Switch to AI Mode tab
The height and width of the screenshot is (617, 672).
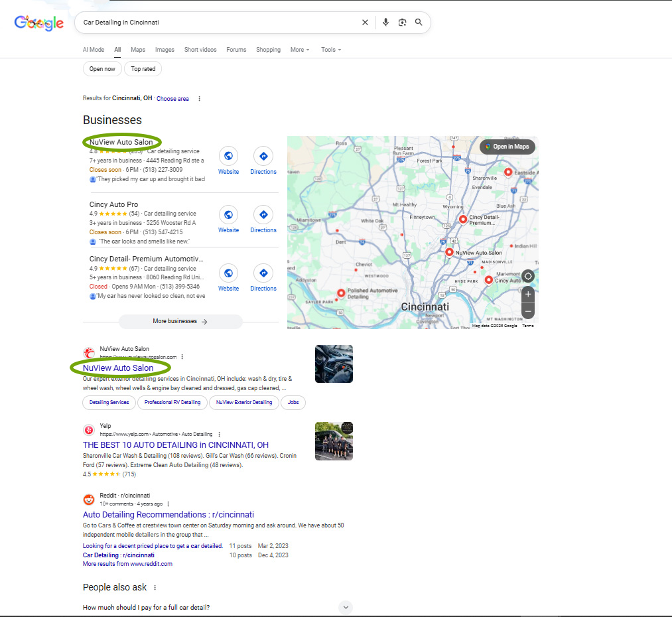coord(94,50)
